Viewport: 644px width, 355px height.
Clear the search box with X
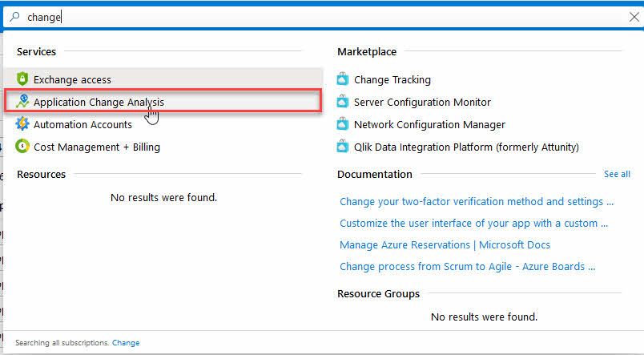click(634, 17)
